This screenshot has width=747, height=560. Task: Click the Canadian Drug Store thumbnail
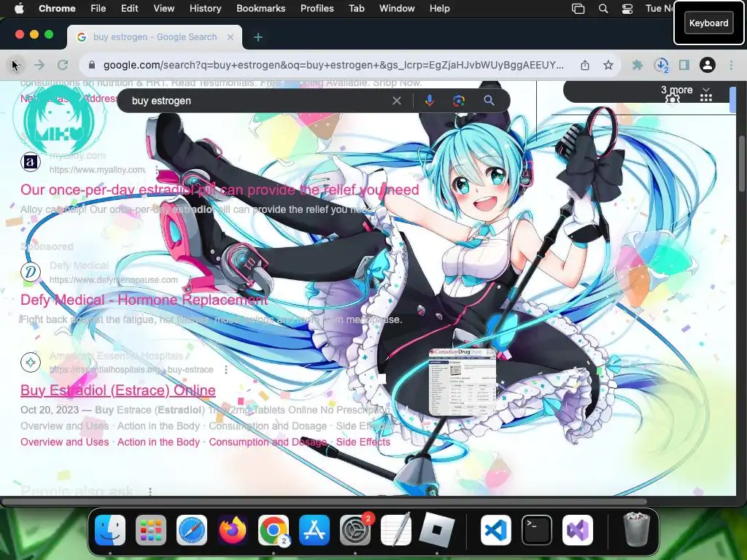coord(462,382)
